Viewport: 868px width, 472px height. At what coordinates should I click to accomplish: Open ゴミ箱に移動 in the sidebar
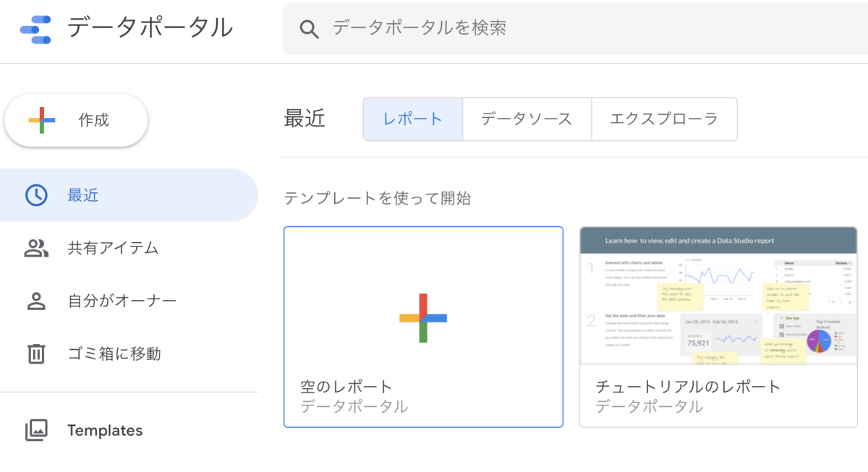point(129,353)
